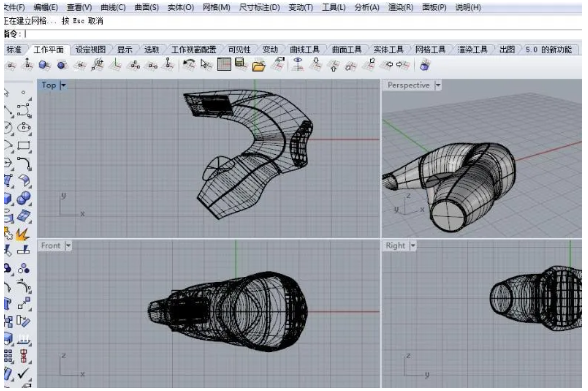Image resolution: width=588 pixels, height=391 pixels.
Task: Switch to the 显示 toolbar tab
Action: click(x=125, y=49)
